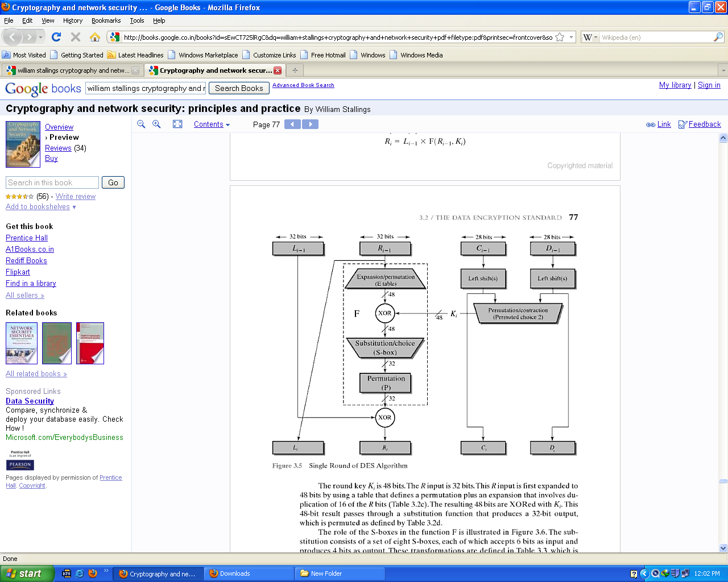The image size is (728, 582).
Task: Open the Bookmarks menu
Action: click(x=106, y=20)
